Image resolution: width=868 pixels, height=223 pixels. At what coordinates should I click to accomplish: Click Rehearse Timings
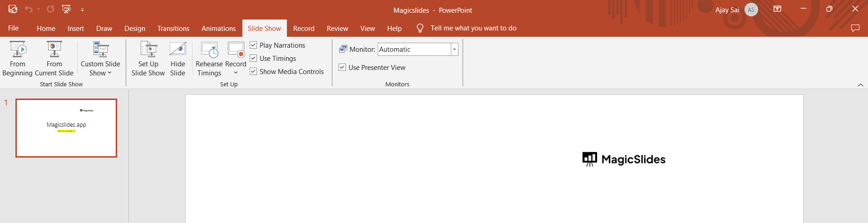pos(209,58)
